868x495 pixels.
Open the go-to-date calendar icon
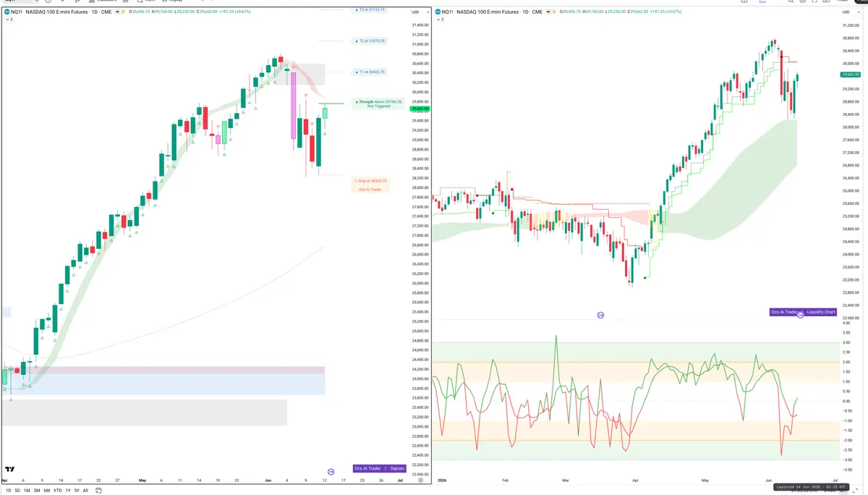click(x=98, y=490)
